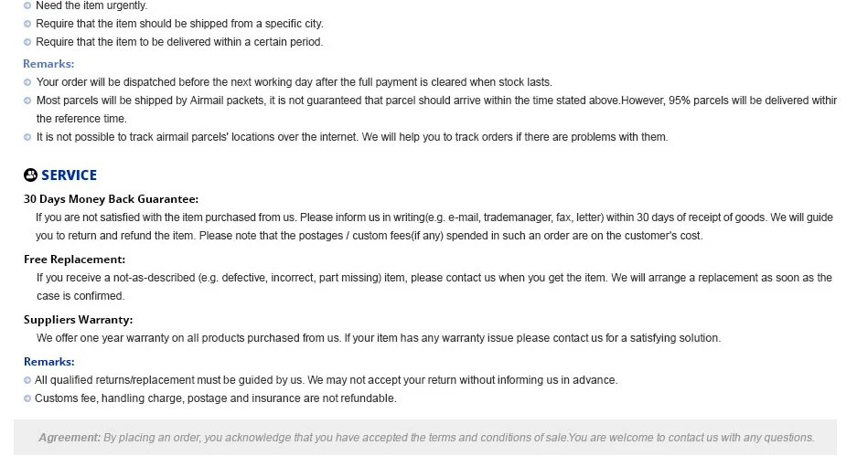Click bullet icon beside 'Customs fee, handling charge'
Viewport: 868px width, 456px height.
coord(27,398)
